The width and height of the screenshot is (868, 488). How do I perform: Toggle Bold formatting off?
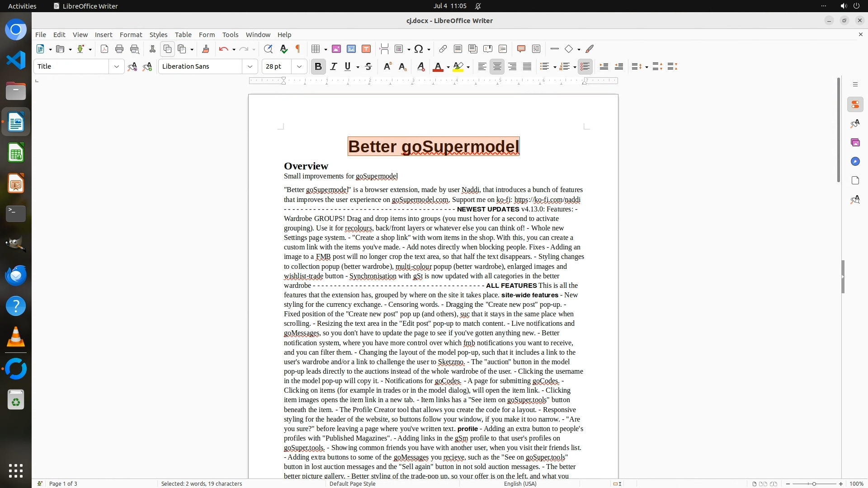[x=318, y=67]
